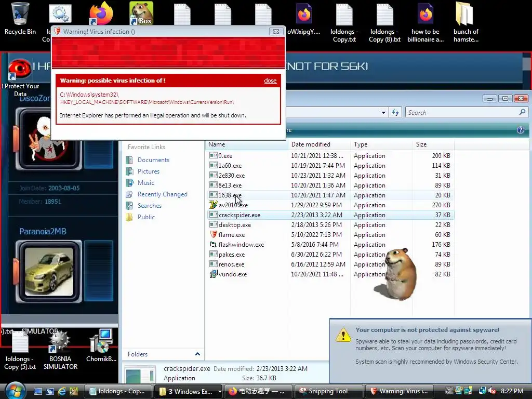532x399 pixels.
Task: Close the Warning! Virus infection dialog
Action: pyautogui.click(x=276, y=31)
